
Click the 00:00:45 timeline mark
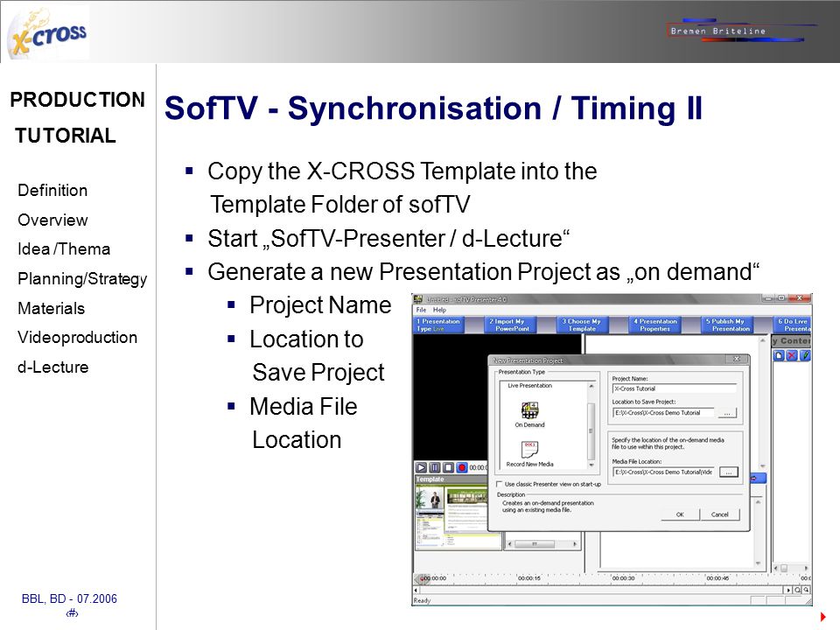pyautogui.click(x=717, y=578)
